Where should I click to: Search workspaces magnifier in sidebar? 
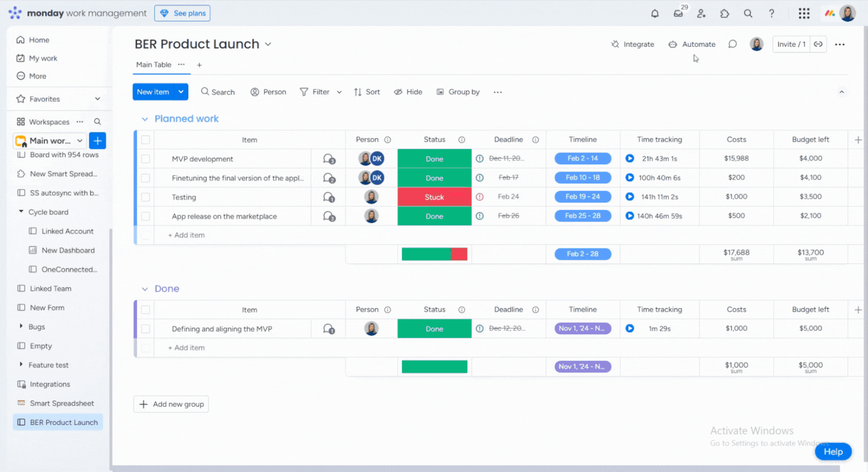(x=97, y=122)
